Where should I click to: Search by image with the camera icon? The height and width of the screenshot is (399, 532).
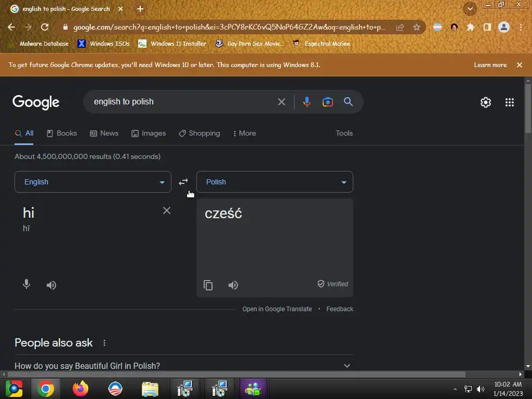click(x=327, y=102)
